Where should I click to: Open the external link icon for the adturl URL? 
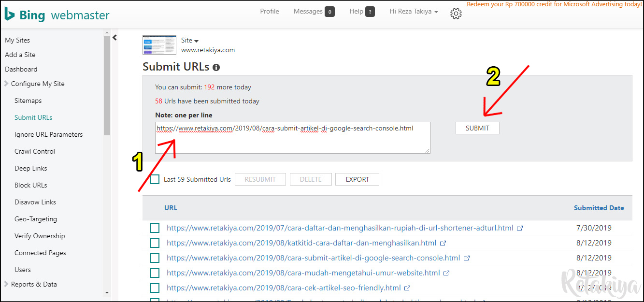[x=520, y=228]
